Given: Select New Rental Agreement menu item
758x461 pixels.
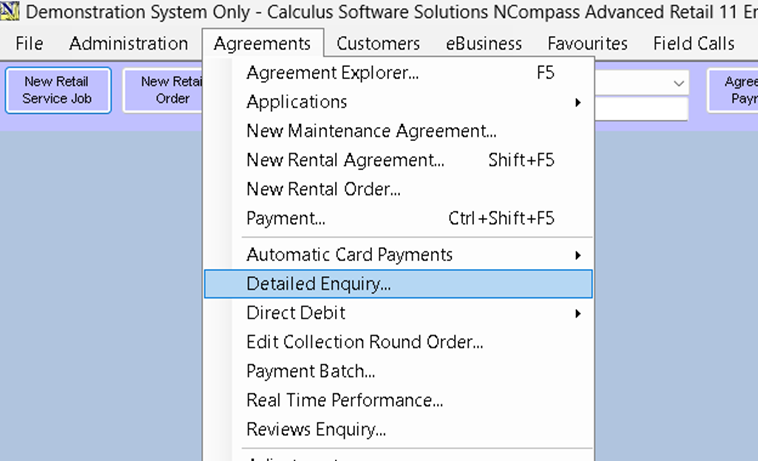Looking at the screenshot, I should click(x=345, y=160).
